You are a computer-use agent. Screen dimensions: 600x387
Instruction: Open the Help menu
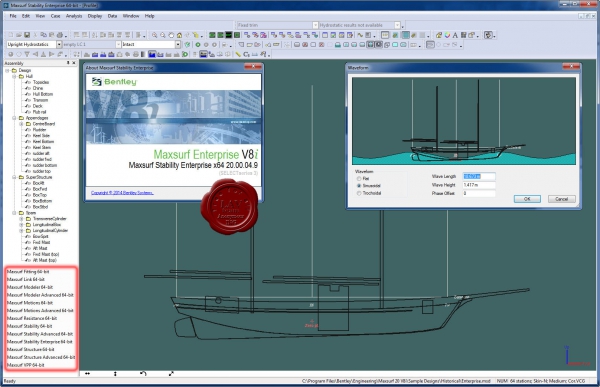click(x=150, y=16)
